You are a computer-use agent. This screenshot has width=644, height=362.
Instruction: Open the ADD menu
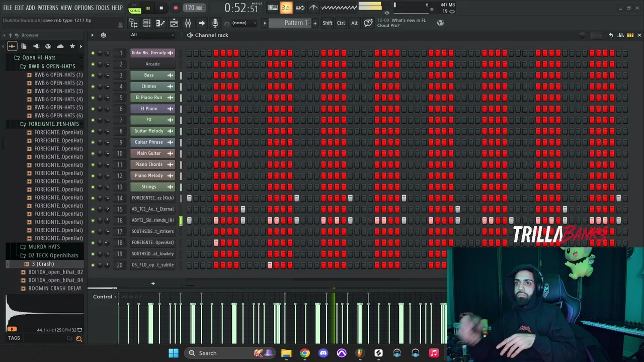click(x=31, y=8)
